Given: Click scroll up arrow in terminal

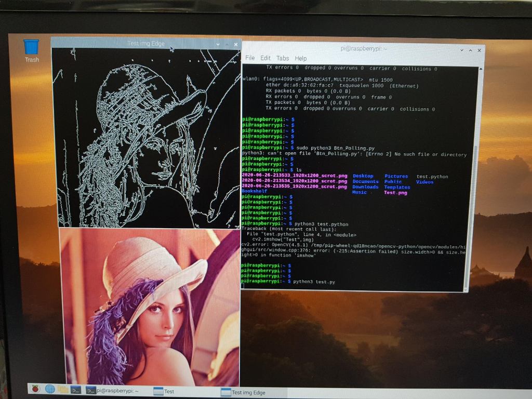Looking at the screenshot, I should pos(481,69).
